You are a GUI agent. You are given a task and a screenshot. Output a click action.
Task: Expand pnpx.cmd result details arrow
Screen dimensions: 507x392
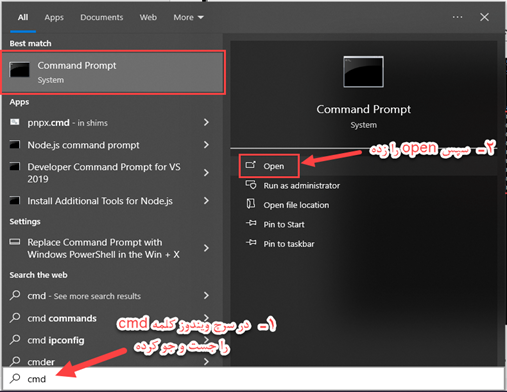(x=206, y=123)
